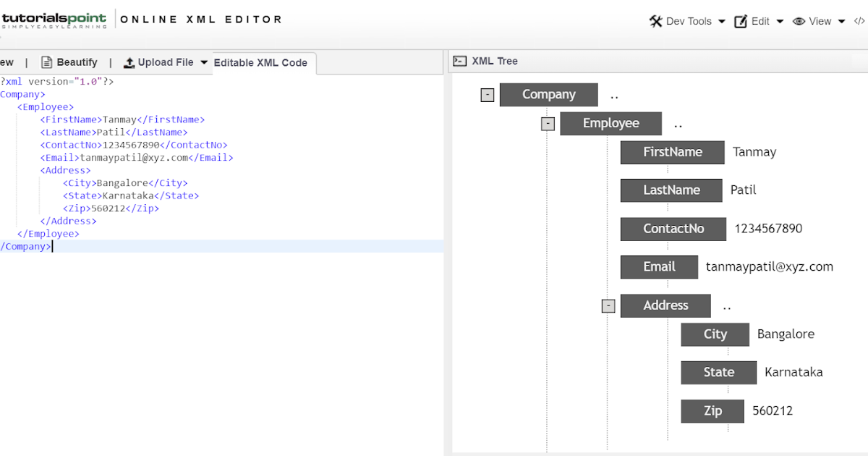Click inside the XML code editor

pyautogui.click(x=217, y=181)
